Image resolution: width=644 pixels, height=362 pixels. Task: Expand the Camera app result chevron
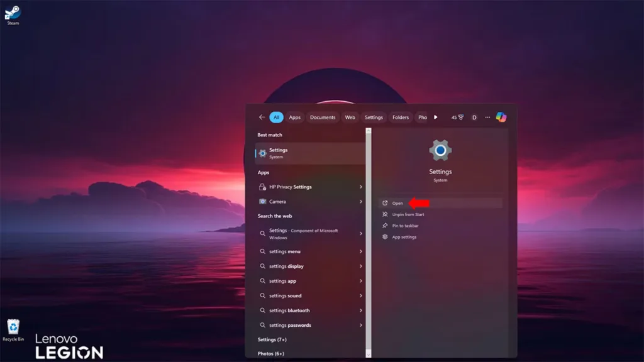[360, 202]
